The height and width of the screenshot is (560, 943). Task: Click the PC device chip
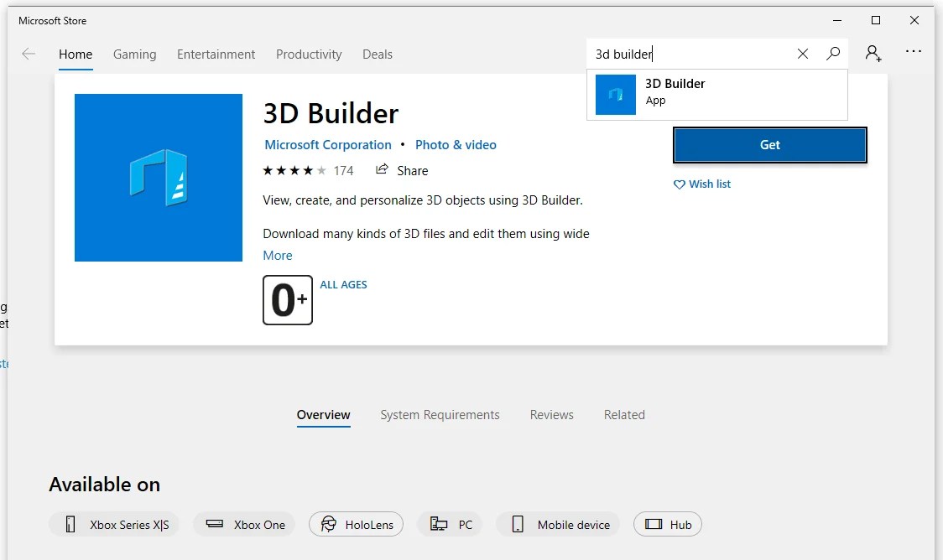449,525
